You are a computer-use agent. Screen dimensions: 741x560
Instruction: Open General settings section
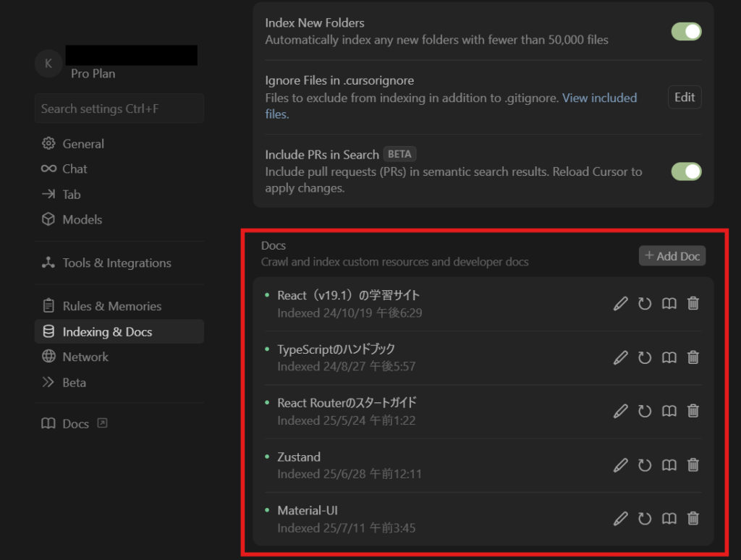(x=119, y=144)
